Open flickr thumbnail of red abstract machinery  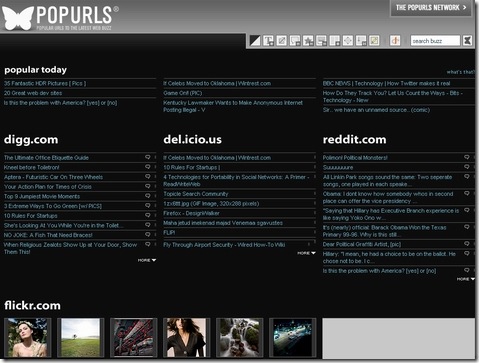[x=134, y=337]
